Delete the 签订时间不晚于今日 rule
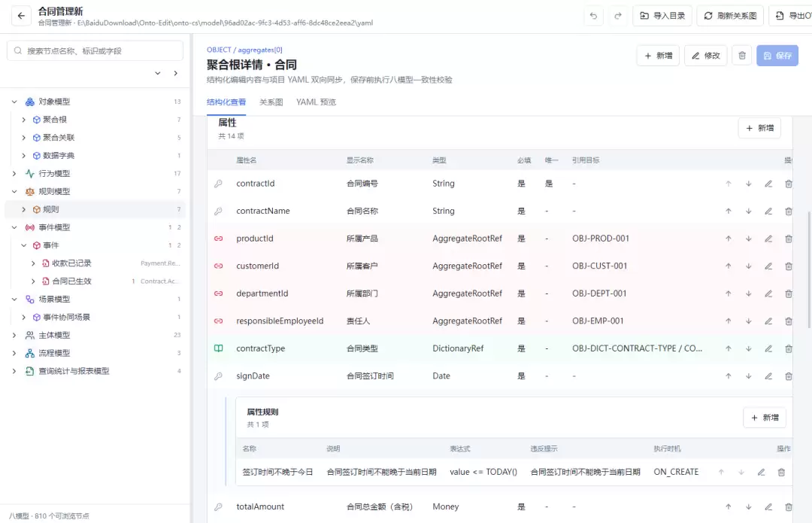The height and width of the screenshot is (523, 812). click(781, 472)
